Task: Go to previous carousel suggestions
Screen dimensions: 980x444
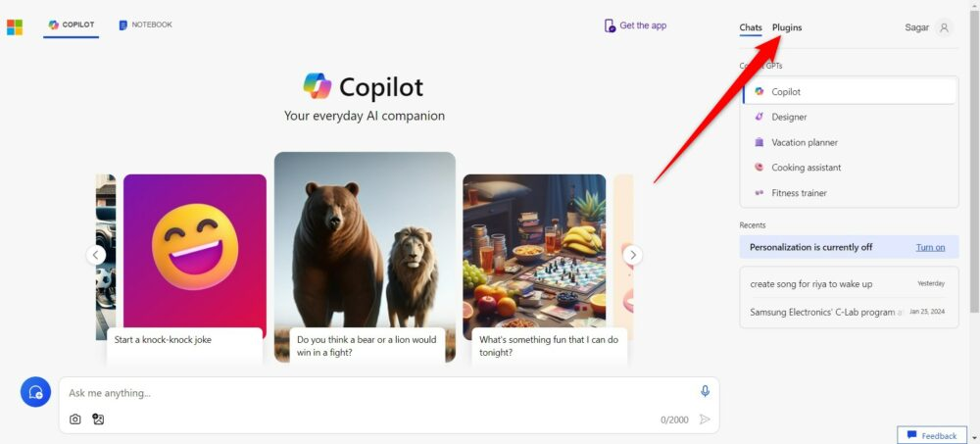Action: click(x=96, y=255)
